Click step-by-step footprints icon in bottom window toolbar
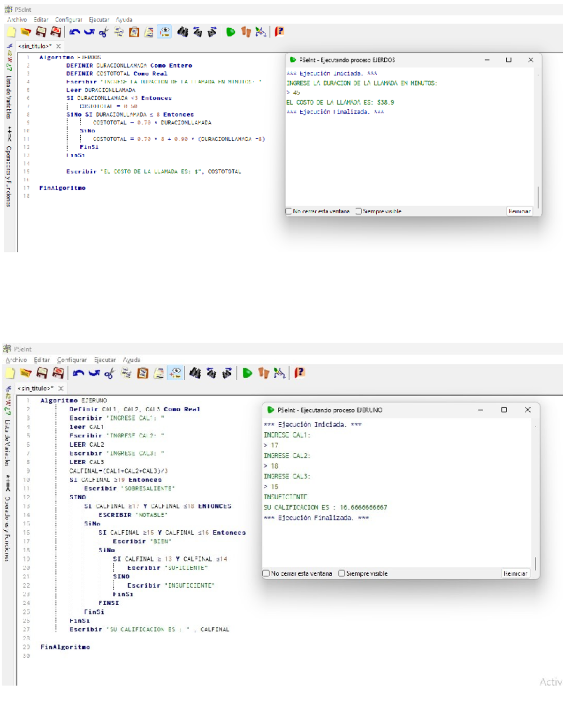Viewport: 563px width, 728px height. (264, 373)
